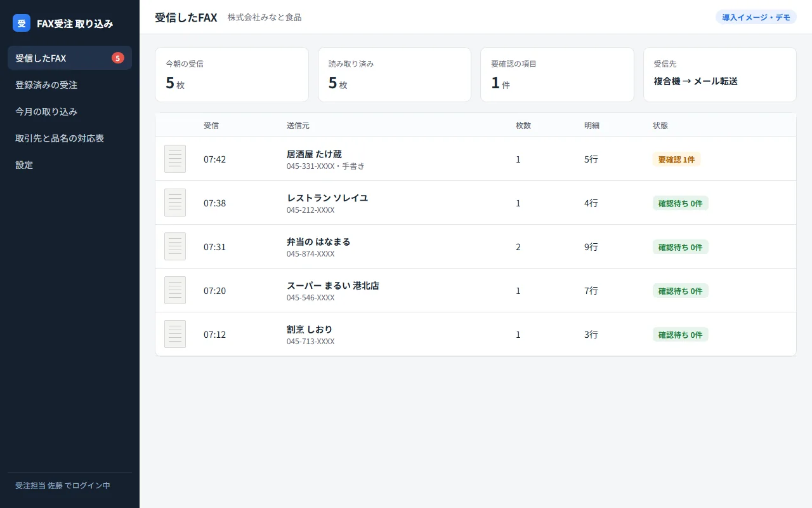812x508 pixels.
Task: Click the 明細 column header
Action: pyautogui.click(x=592, y=126)
